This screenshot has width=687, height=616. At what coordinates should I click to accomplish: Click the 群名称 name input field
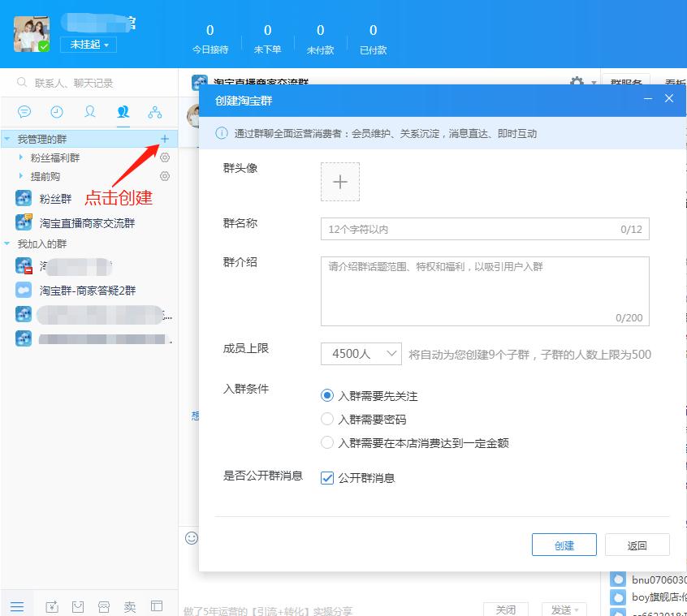point(485,229)
